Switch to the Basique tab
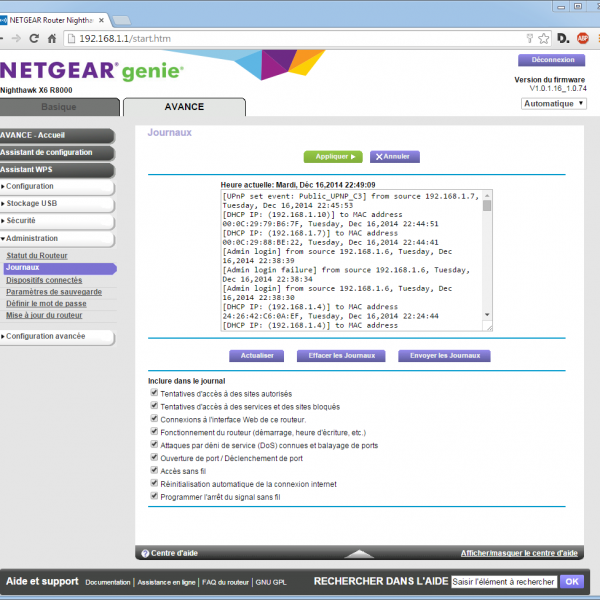Viewport: 600px width, 600px height. [x=58, y=107]
